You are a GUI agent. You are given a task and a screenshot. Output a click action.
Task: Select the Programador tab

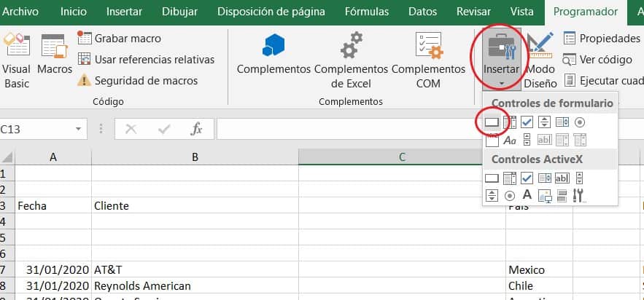point(586,12)
